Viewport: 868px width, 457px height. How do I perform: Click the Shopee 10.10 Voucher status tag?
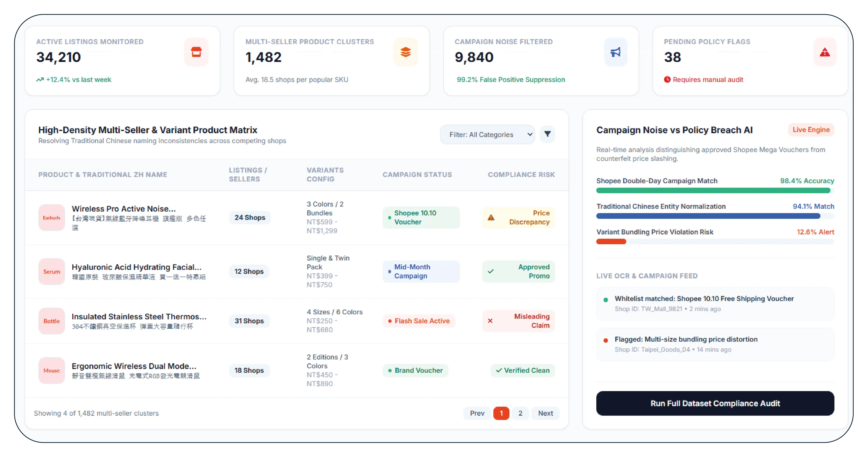click(421, 218)
